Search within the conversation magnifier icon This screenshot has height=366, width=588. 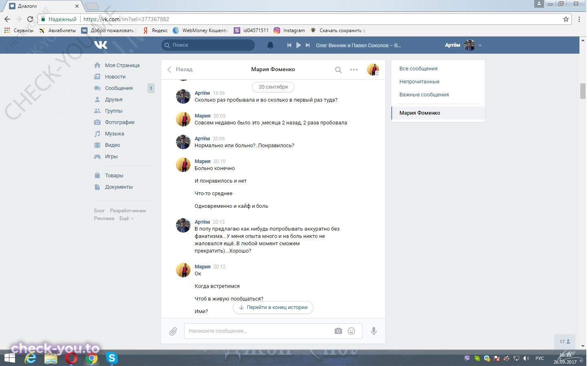338,70
